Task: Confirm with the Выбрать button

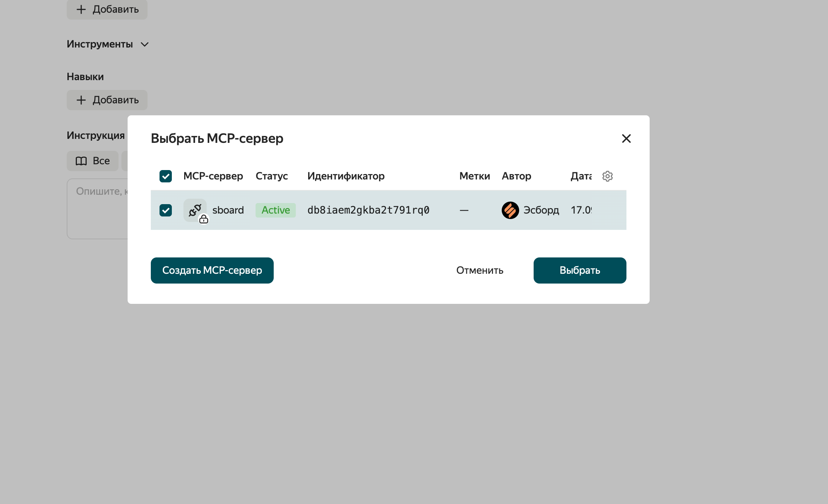Action: coord(580,270)
